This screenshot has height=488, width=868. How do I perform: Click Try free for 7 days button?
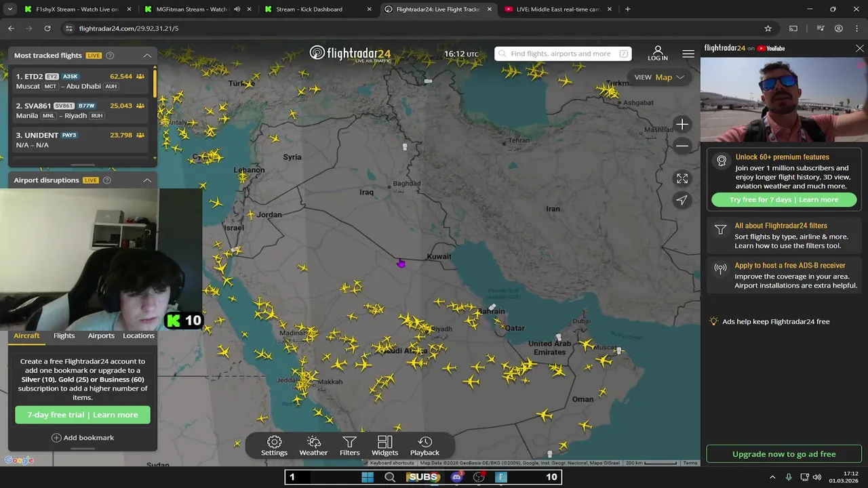point(784,200)
